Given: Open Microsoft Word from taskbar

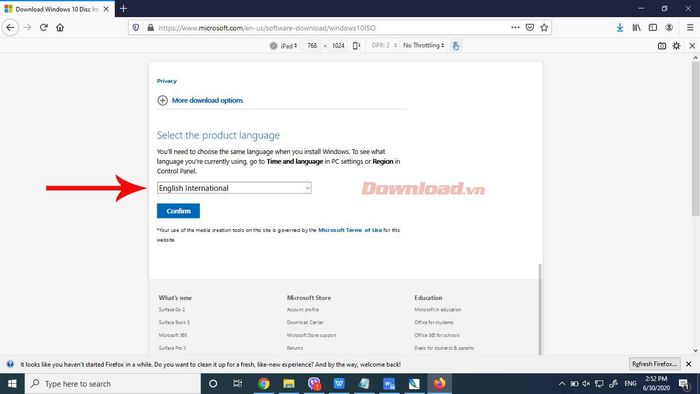Looking at the screenshot, I should [389, 384].
